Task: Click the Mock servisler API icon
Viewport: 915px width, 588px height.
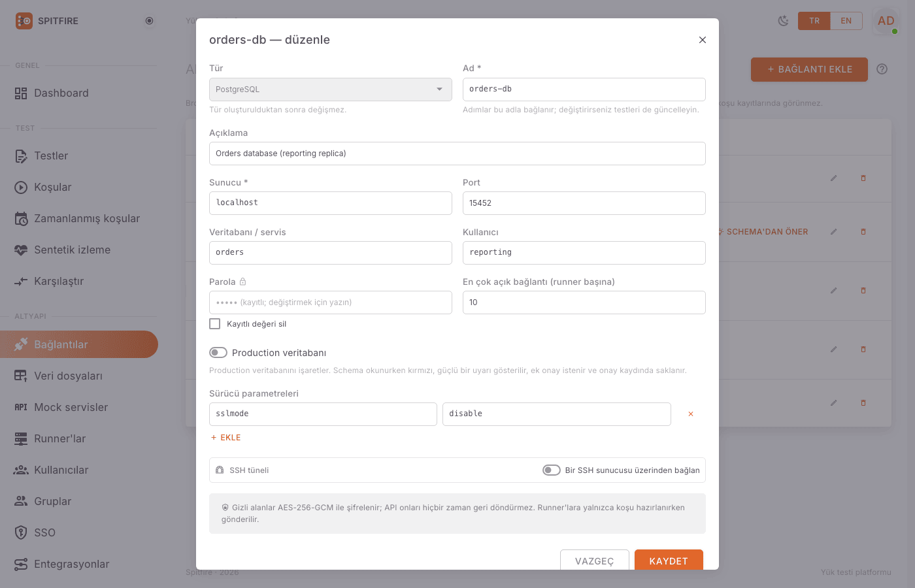Action: [21, 407]
